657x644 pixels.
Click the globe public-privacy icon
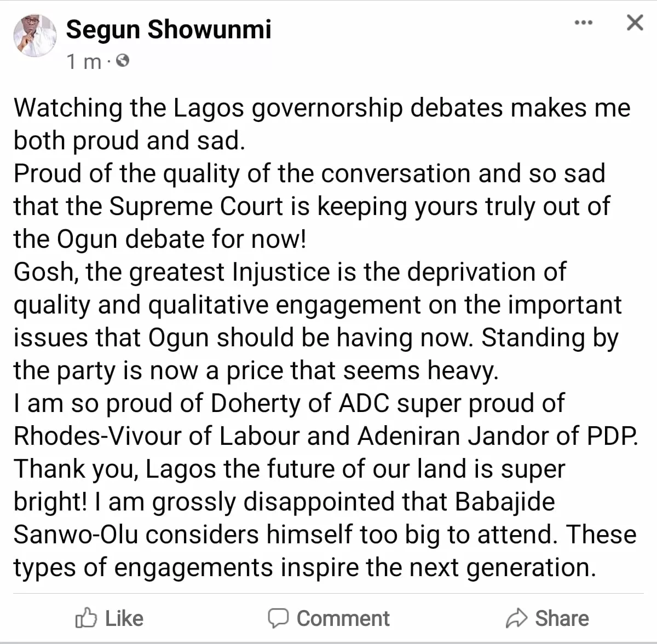pyautogui.click(x=123, y=61)
